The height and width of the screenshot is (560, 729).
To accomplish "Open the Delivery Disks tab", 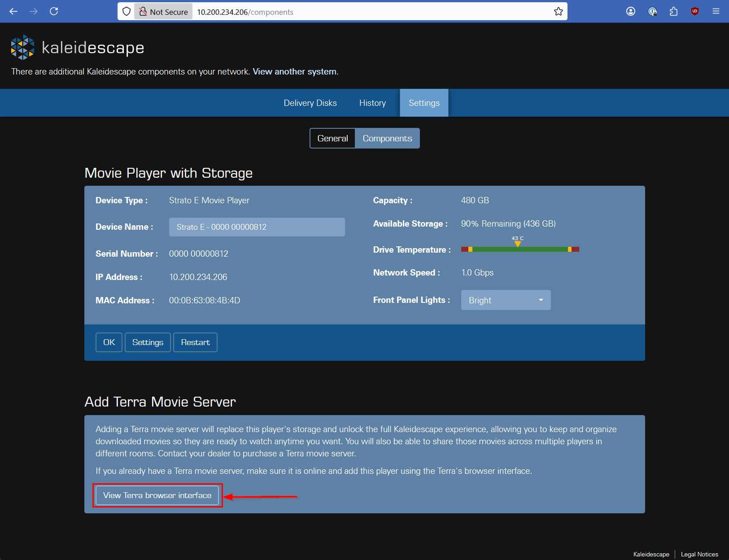I will (310, 103).
